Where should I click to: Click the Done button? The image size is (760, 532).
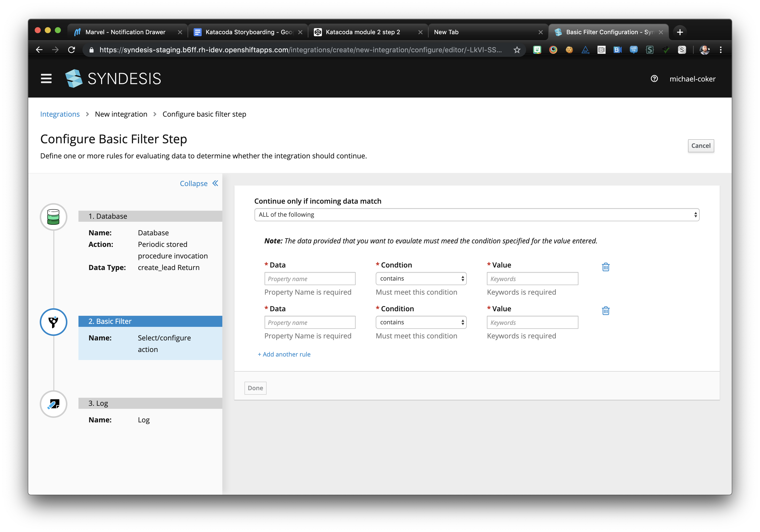click(x=255, y=388)
